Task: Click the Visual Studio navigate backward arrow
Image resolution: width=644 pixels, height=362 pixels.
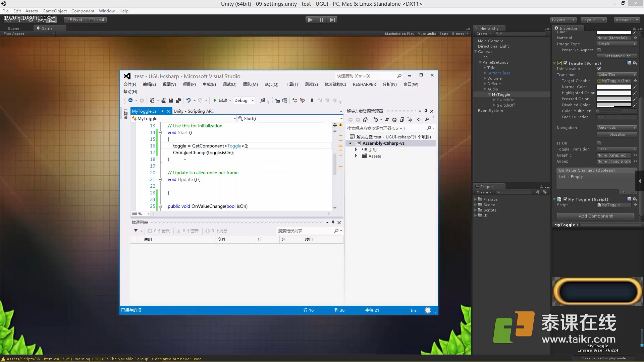Action: (x=130, y=100)
